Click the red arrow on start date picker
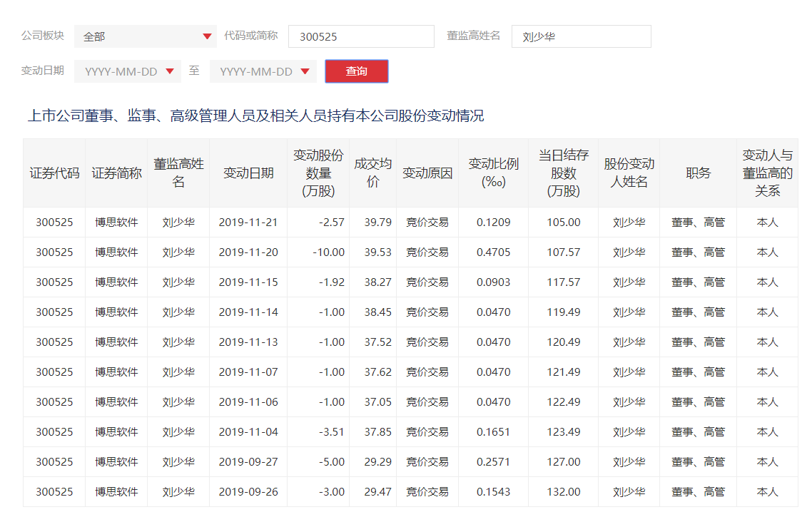The image size is (812, 522). pos(170,71)
